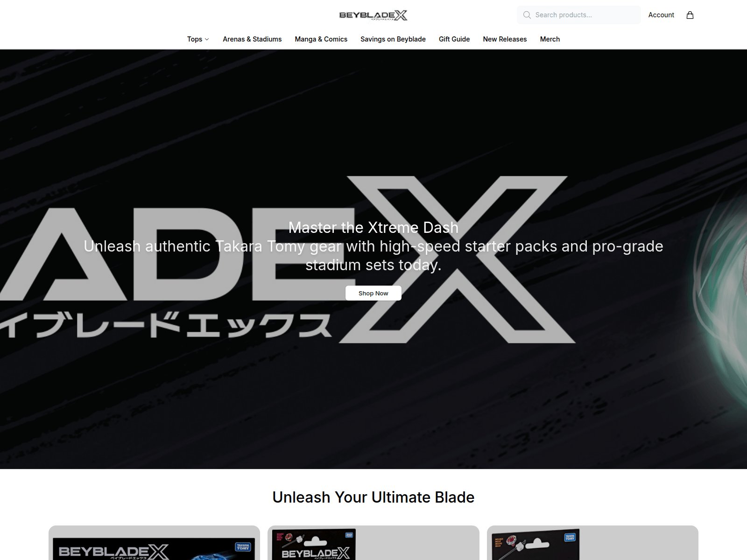
Task: Open the Gift Guide page
Action: (x=454, y=39)
